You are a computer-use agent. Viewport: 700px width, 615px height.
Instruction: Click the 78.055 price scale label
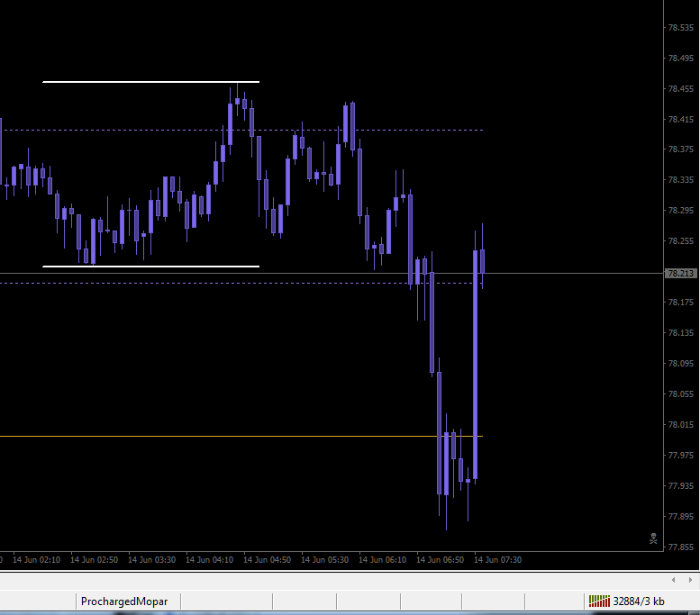[x=681, y=394]
